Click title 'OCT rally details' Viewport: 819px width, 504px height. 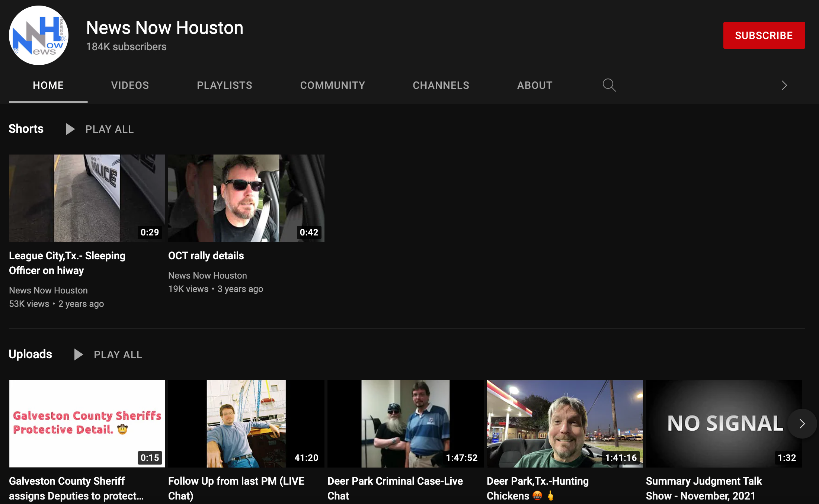[x=206, y=256]
